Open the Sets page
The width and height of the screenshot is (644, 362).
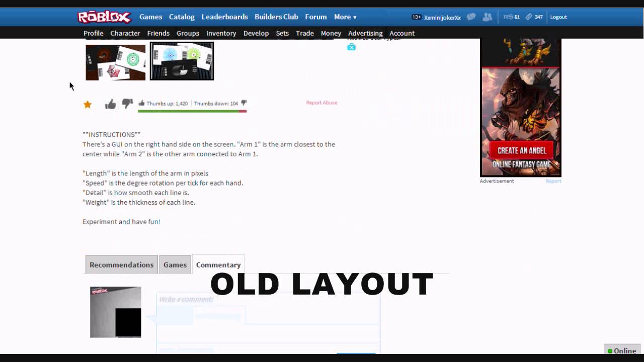click(x=282, y=33)
